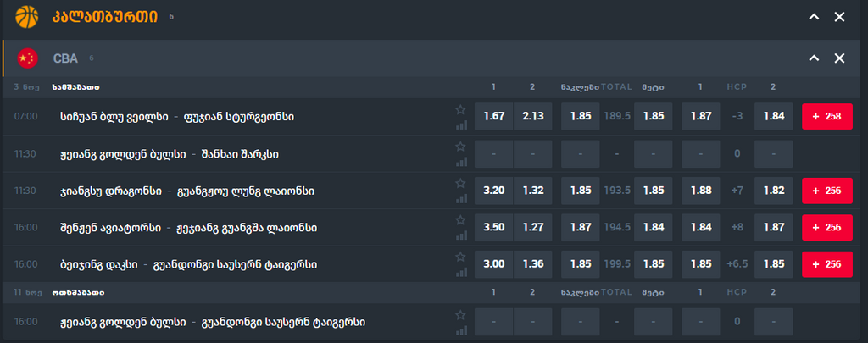Close the basketball section with X

point(839,17)
